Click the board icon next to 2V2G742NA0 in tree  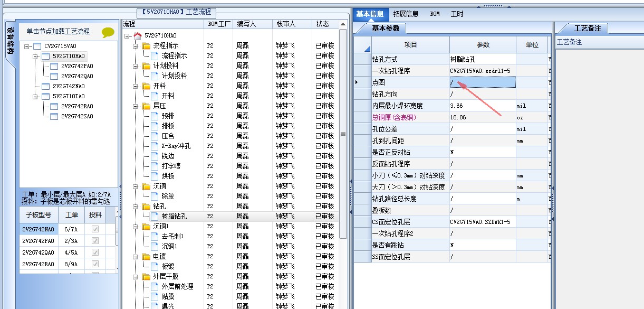click(45, 86)
